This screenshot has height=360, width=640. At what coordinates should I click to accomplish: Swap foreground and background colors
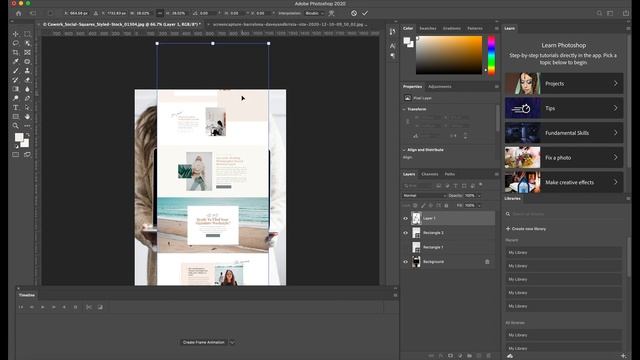pyautogui.click(x=27, y=135)
